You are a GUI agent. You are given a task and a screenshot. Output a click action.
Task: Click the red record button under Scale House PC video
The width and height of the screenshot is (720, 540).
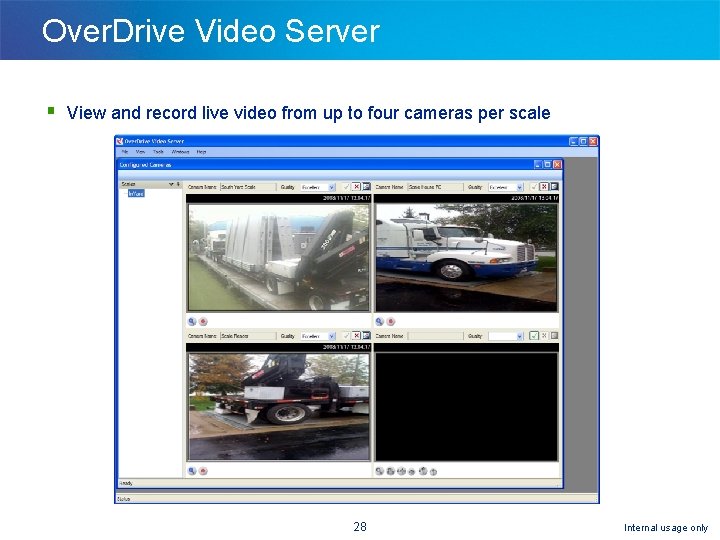tap(390, 321)
